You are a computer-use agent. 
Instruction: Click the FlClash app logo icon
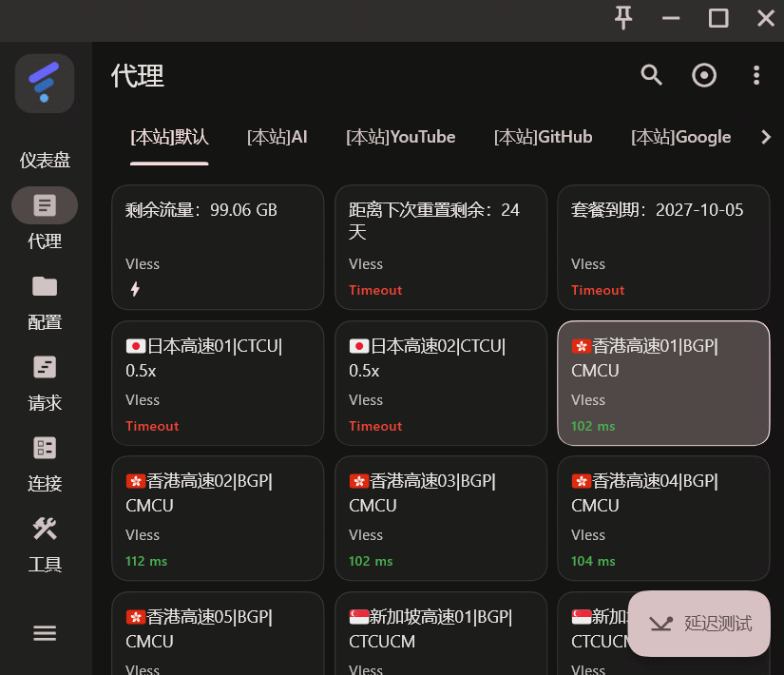click(45, 83)
